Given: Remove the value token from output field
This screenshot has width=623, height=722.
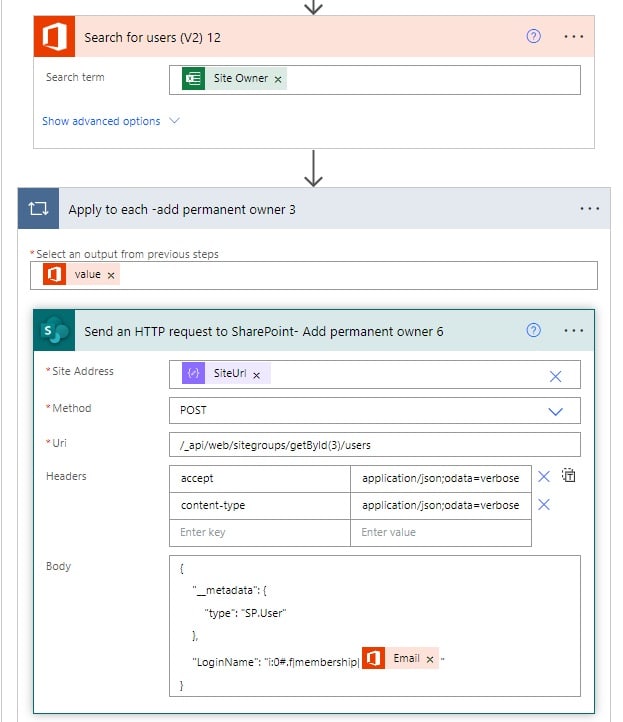Looking at the screenshot, I should (111, 275).
